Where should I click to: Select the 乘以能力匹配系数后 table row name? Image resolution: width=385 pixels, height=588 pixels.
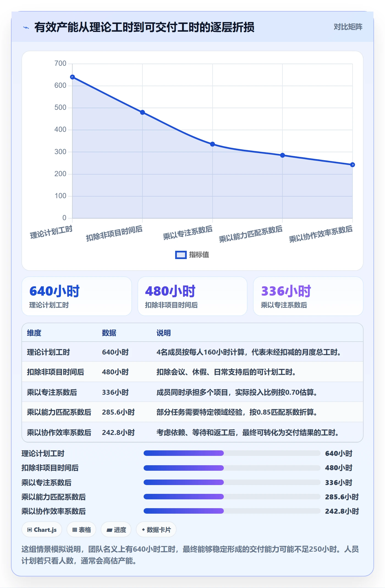[59, 412]
